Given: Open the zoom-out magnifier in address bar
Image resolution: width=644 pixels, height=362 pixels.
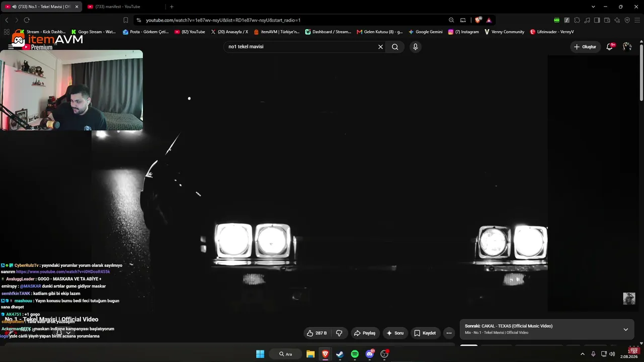Looking at the screenshot, I should coord(451,20).
